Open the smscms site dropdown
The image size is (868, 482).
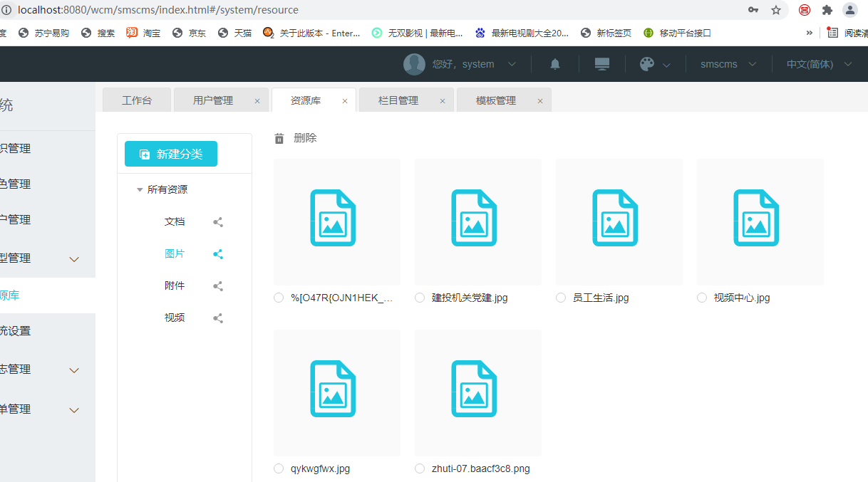[x=728, y=64]
